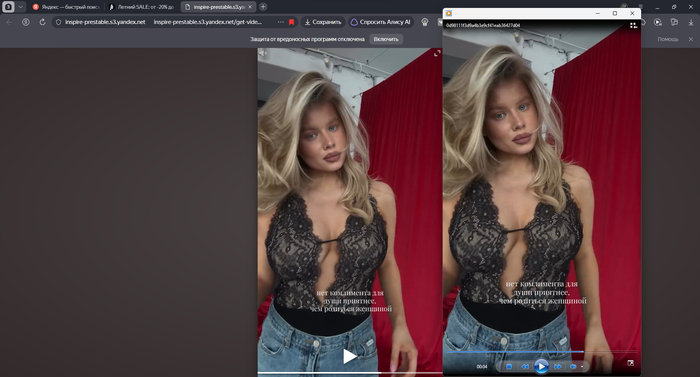Switch to the Летний SALE tab

tap(142, 7)
